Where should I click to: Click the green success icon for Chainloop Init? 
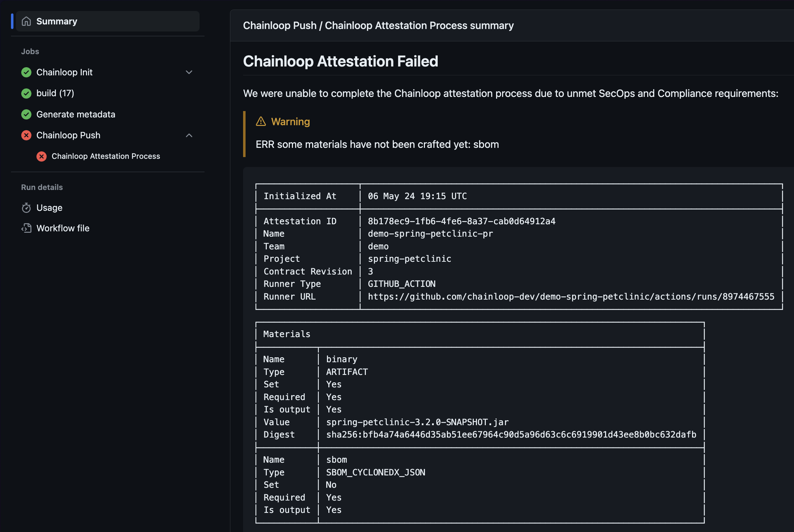pos(26,72)
